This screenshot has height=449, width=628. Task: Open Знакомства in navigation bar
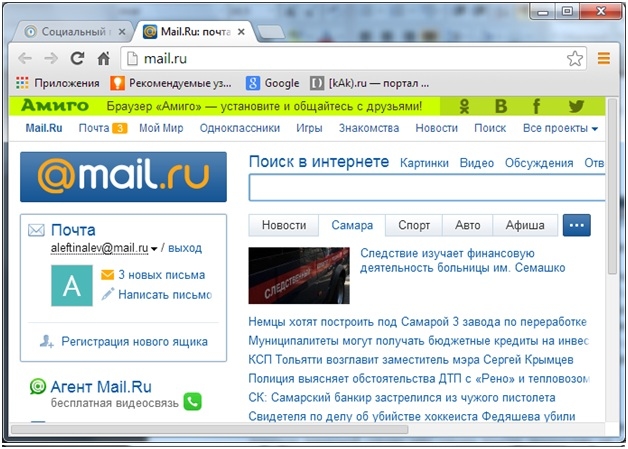(x=369, y=128)
